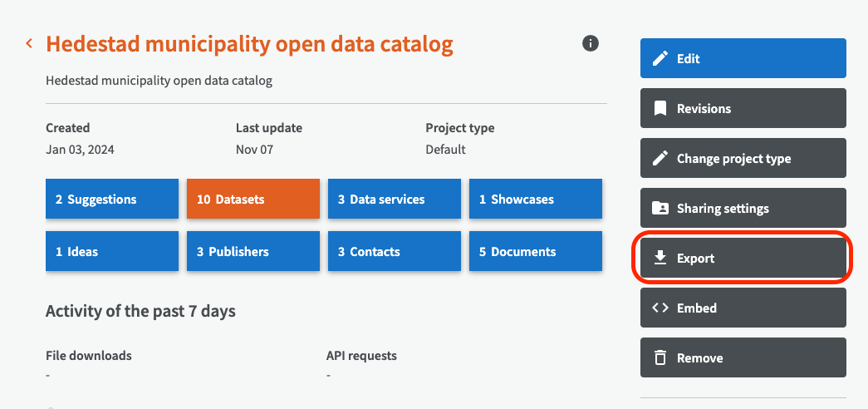
Task: Click the bookmark icon for Revisions
Action: click(660, 109)
